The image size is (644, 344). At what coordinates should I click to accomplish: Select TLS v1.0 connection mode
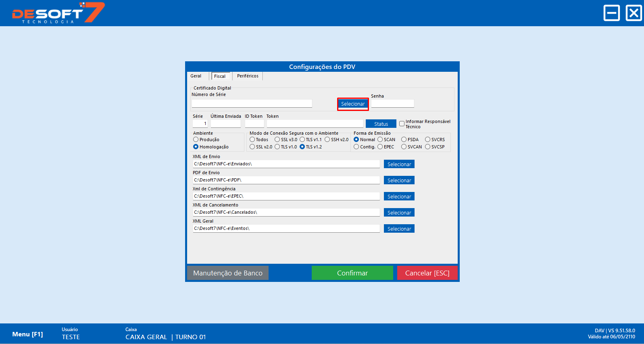point(277,147)
